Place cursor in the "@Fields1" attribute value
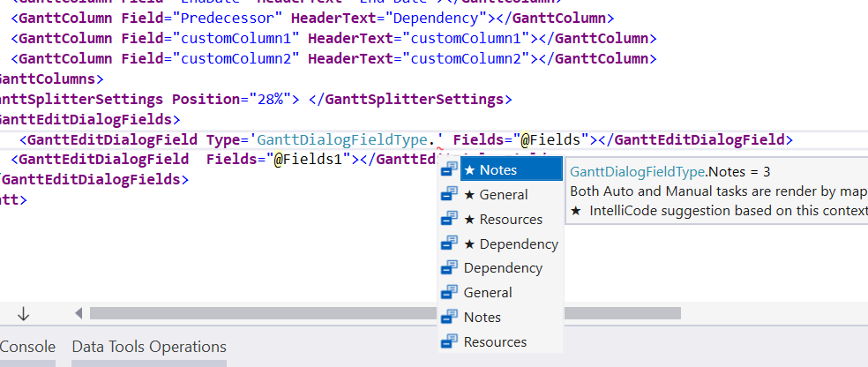 coord(312,160)
